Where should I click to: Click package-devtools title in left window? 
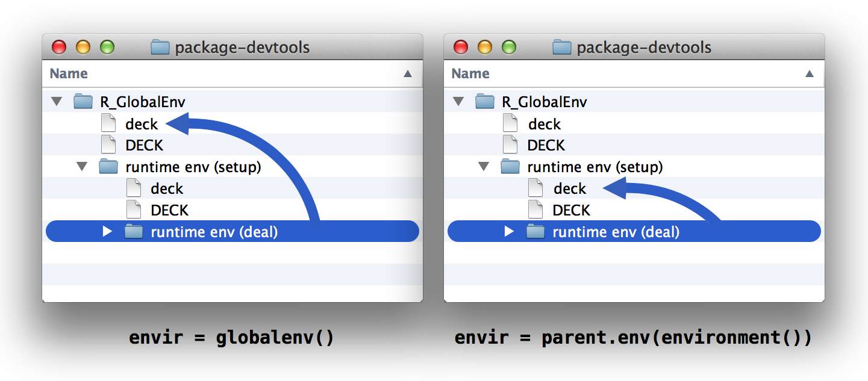point(242,48)
